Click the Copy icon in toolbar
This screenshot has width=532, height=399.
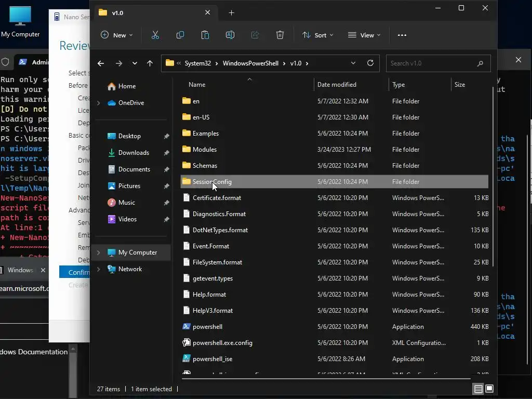point(180,35)
